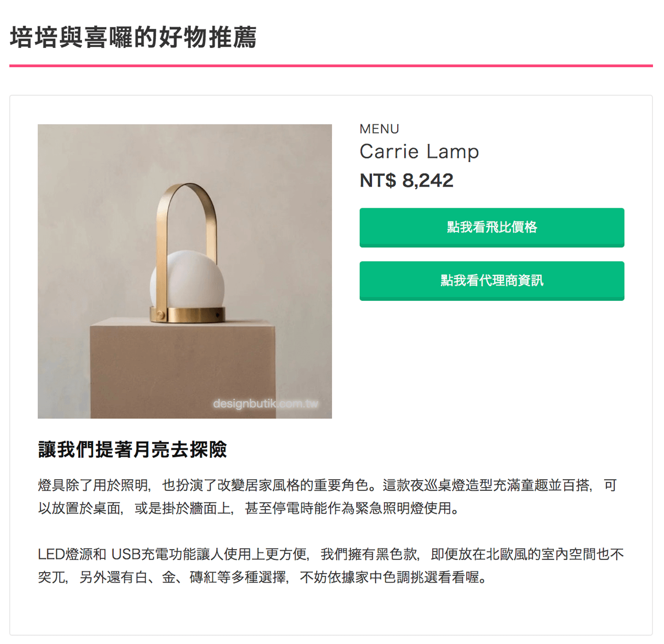
Task: Click the MENU brand label
Action: (x=379, y=129)
